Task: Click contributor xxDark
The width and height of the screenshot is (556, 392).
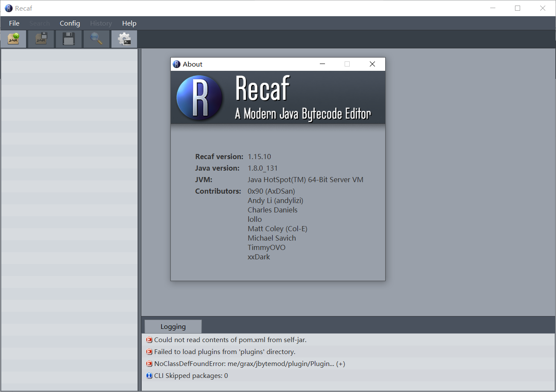Action: pyautogui.click(x=259, y=257)
